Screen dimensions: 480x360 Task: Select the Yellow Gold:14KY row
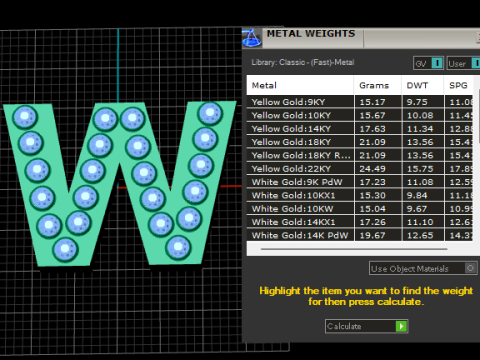(x=360, y=129)
